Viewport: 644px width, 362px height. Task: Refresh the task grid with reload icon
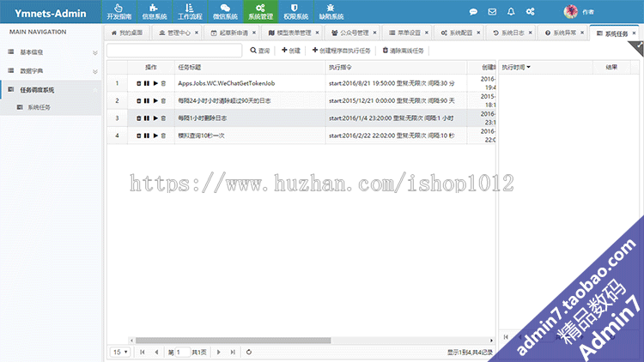(249, 353)
